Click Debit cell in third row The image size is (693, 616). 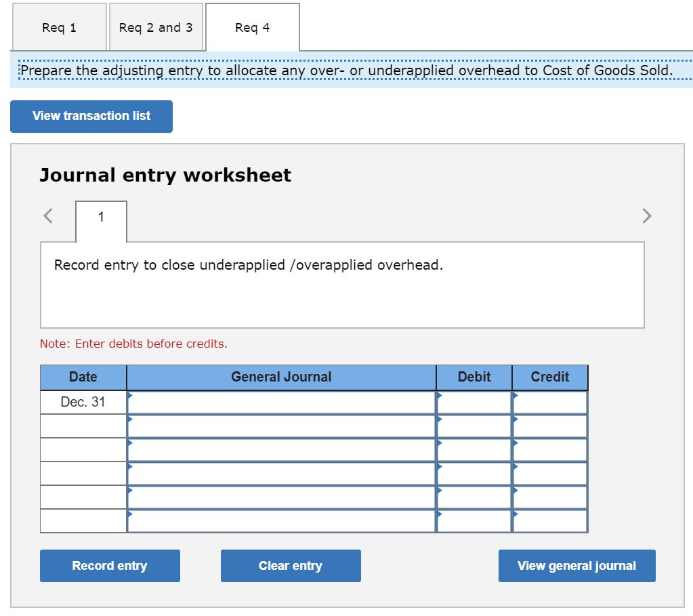tap(474, 450)
